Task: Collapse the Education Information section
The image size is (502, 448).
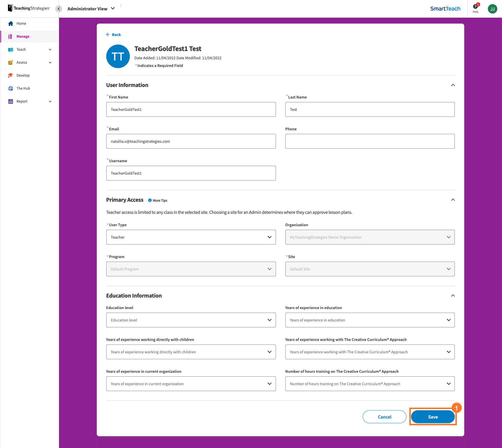Action: coord(453,296)
